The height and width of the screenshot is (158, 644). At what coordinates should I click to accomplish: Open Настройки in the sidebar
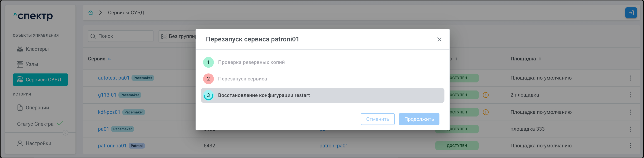click(38, 143)
